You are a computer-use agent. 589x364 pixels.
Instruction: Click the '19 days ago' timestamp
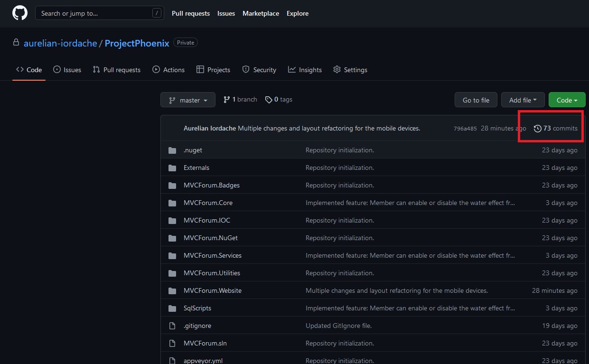(560, 326)
